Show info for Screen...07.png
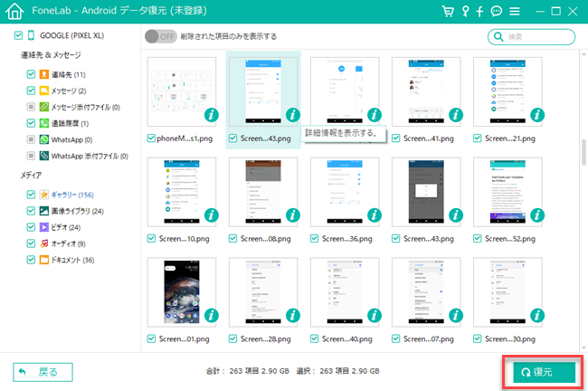Image resolution: width=588 pixels, height=391 pixels. (456, 315)
